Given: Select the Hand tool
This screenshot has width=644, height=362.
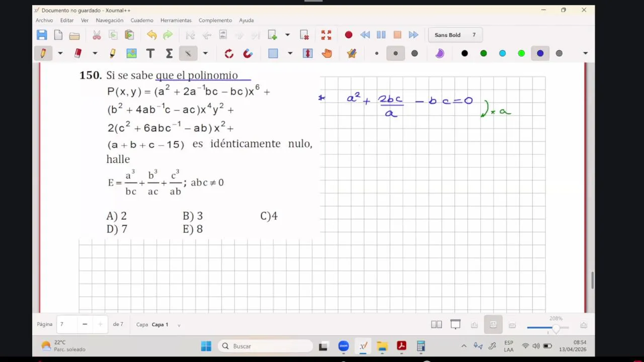Looking at the screenshot, I should tap(327, 53).
